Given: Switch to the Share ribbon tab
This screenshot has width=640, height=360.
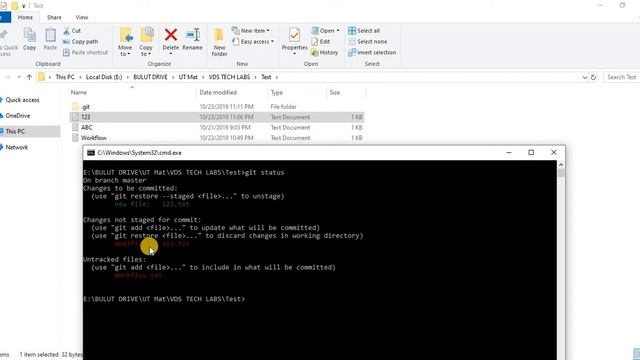Looking at the screenshot, I should click(54, 18).
